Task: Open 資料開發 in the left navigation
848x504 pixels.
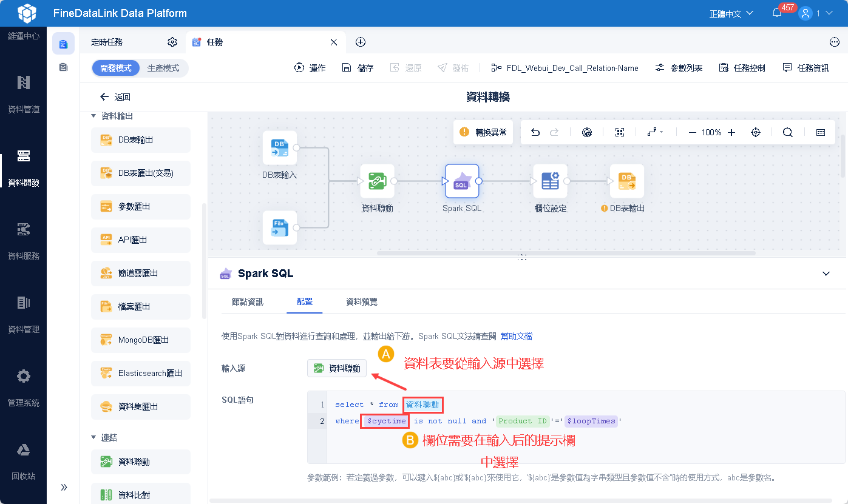Action: tap(23, 168)
